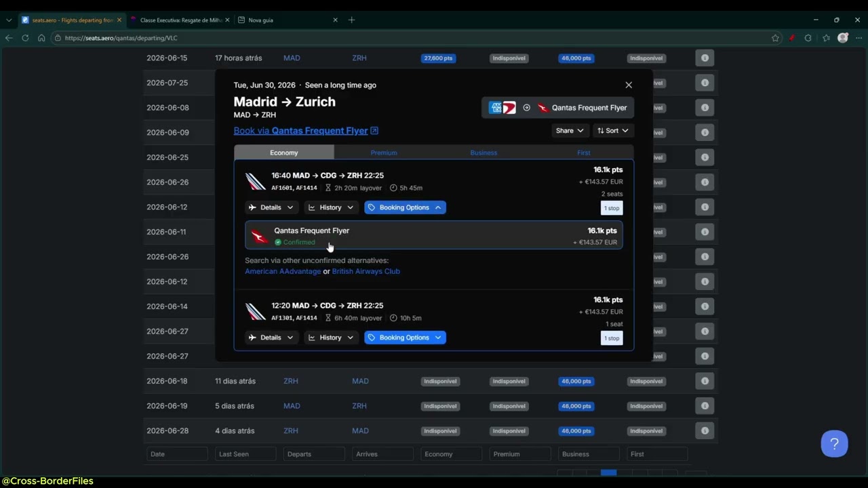Open info for the 2026-06-28 row

point(705,430)
